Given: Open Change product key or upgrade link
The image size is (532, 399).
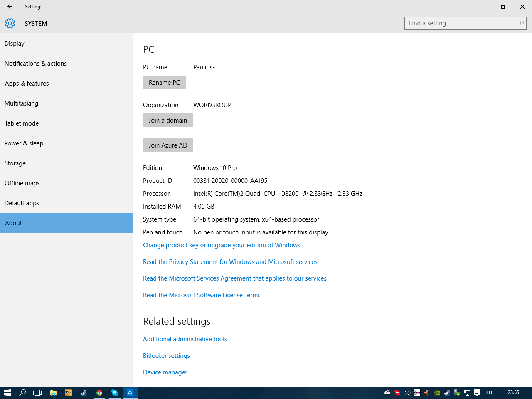Looking at the screenshot, I should 222,245.
